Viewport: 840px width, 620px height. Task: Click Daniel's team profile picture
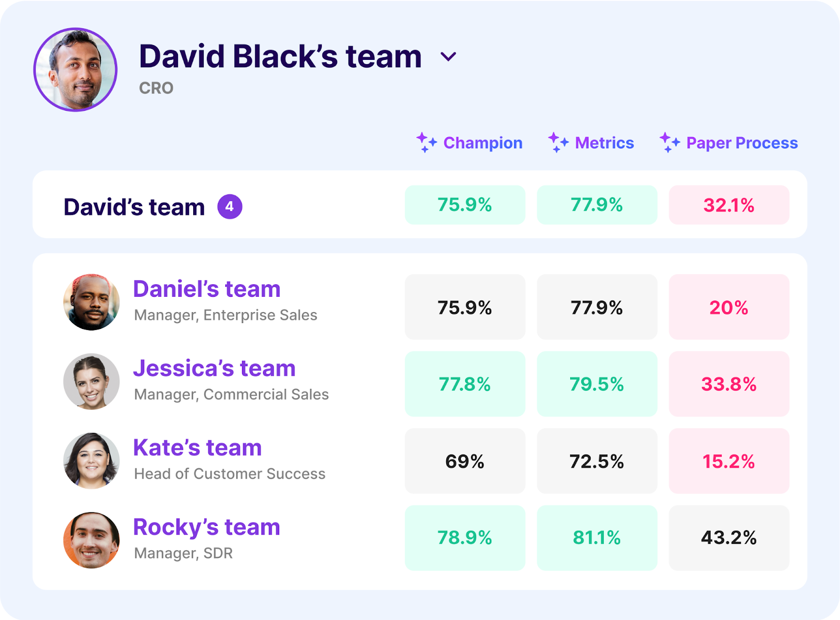(91, 302)
